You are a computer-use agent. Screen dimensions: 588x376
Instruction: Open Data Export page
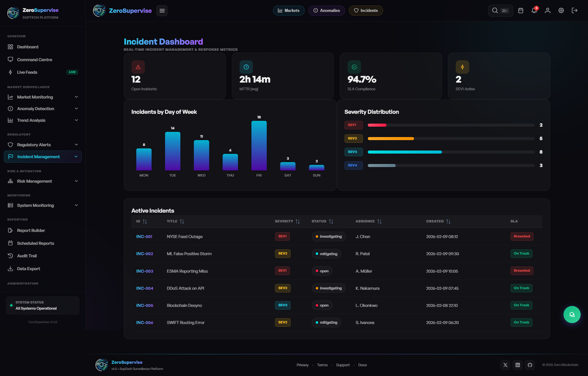coord(43,269)
